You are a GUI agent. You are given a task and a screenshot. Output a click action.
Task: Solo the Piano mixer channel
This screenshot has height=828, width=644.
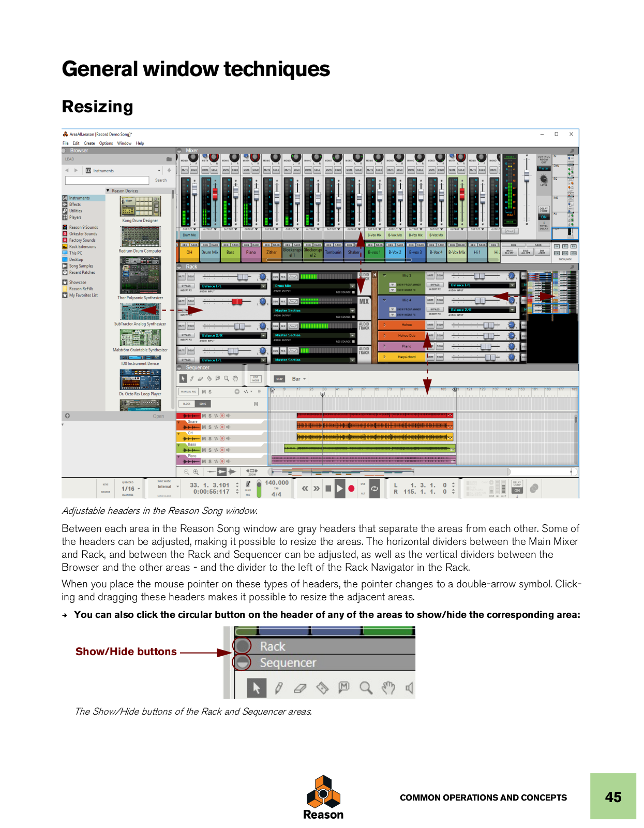click(256, 170)
